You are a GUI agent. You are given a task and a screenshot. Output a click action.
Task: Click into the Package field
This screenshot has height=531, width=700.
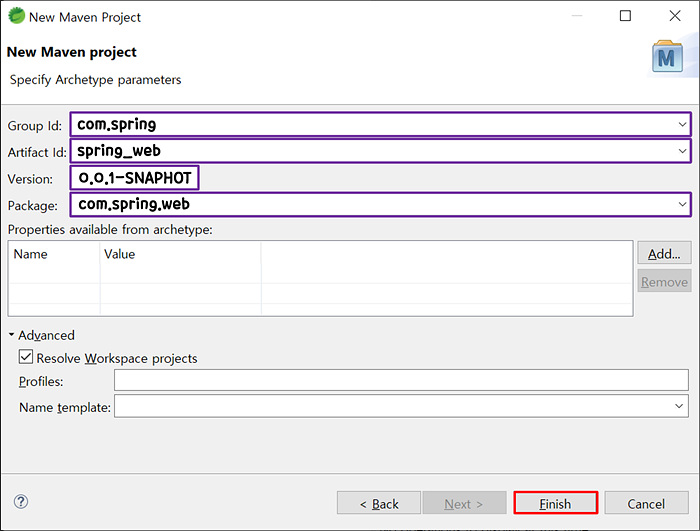click(380, 205)
